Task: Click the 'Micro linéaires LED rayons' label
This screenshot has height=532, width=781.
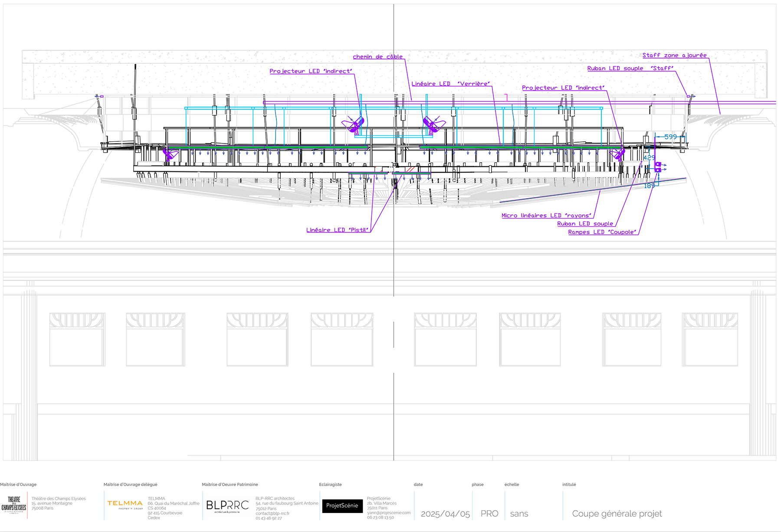Action: pos(546,215)
